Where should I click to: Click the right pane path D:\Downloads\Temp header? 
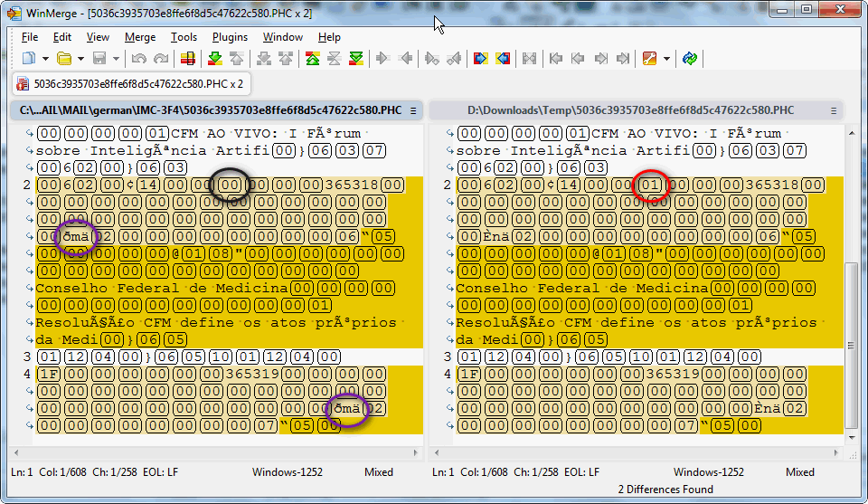pos(630,110)
